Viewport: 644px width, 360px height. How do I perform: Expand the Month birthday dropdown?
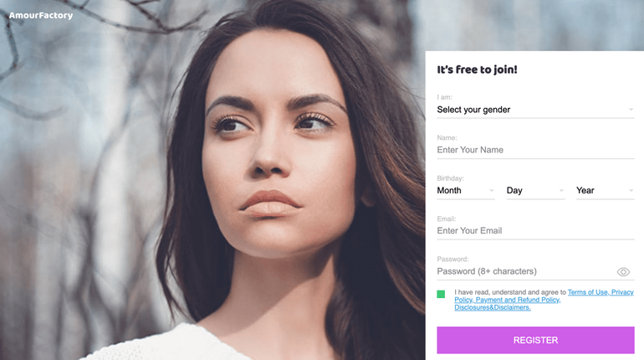coord(466,191)
